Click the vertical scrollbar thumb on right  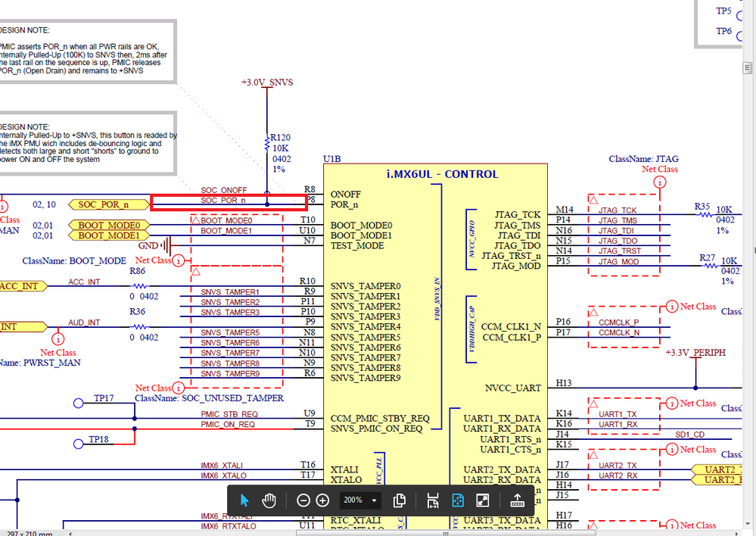pyautogui.click(x=748, y=67)
